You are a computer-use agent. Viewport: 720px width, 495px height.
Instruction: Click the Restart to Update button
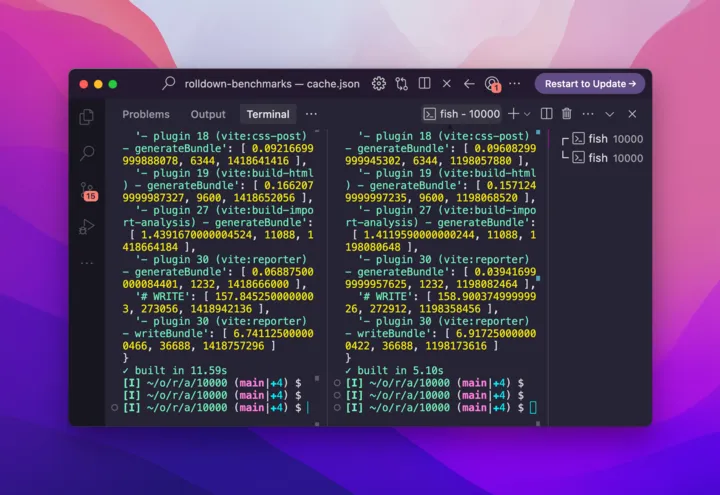[589, 84]
